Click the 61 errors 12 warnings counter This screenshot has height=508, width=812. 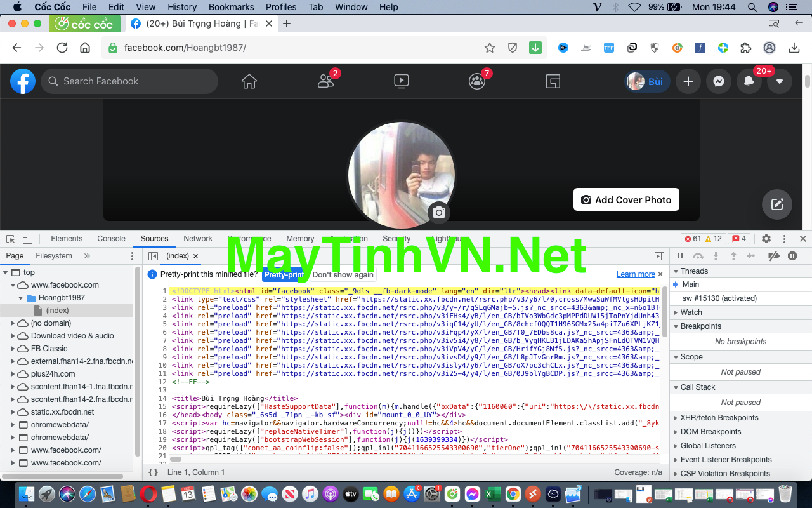(x=703, y=239)
